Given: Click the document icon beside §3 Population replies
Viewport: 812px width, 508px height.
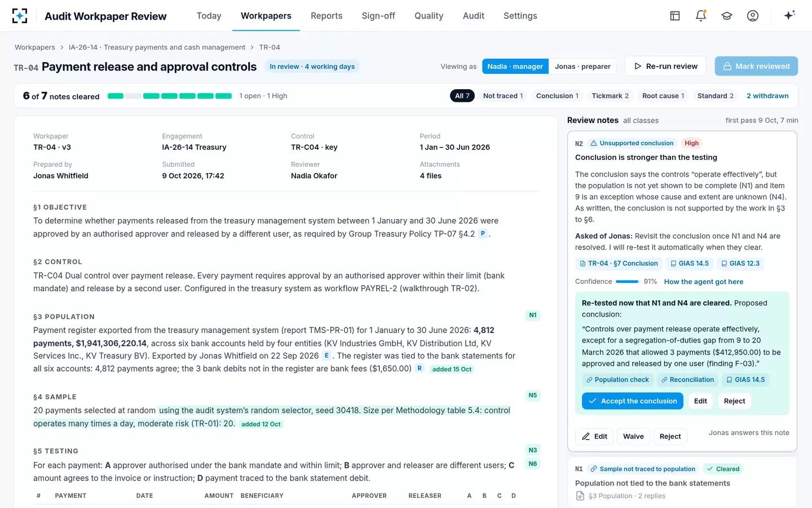Looking at the screenshot, I should pos(580,496).
